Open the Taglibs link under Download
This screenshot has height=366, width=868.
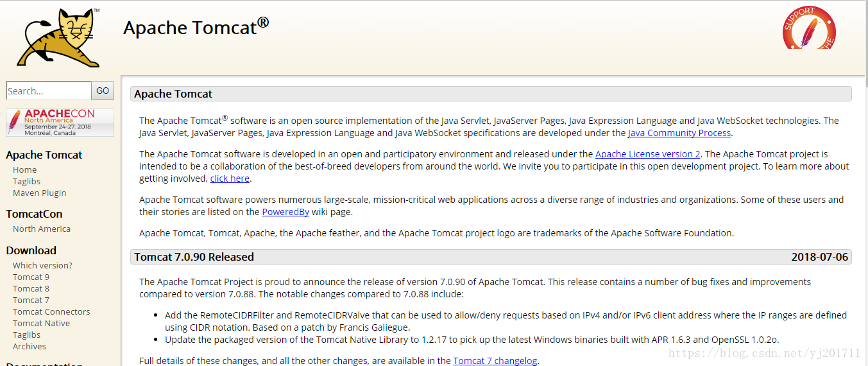tap(26, 335)
